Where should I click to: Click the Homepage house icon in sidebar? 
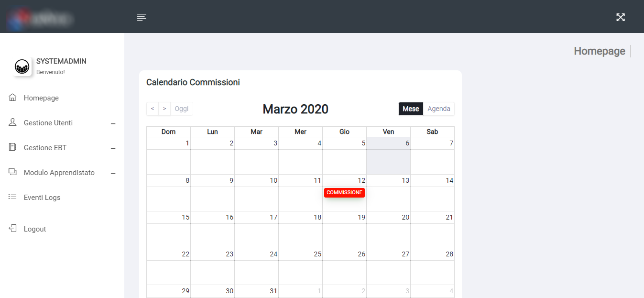point(13,98)
